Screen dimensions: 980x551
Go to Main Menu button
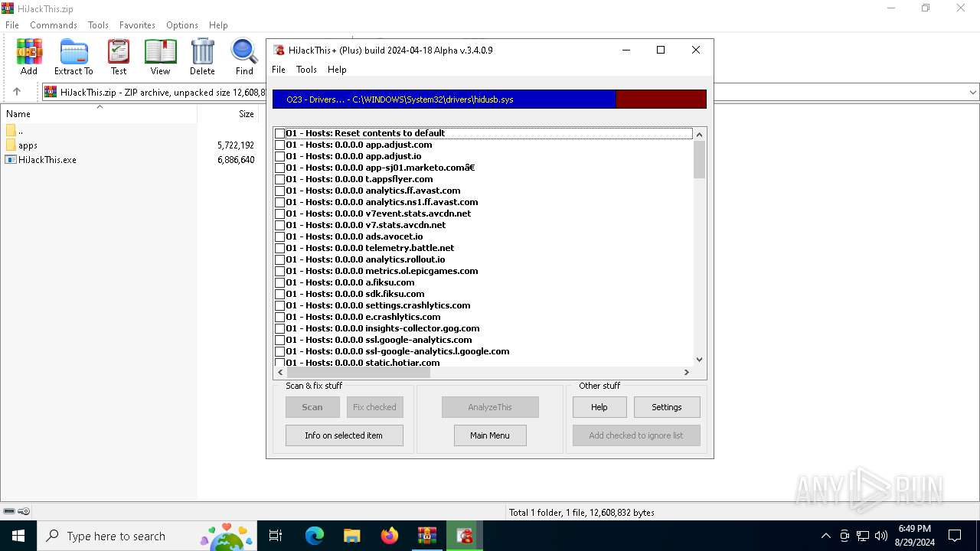[x=490, y=435]
